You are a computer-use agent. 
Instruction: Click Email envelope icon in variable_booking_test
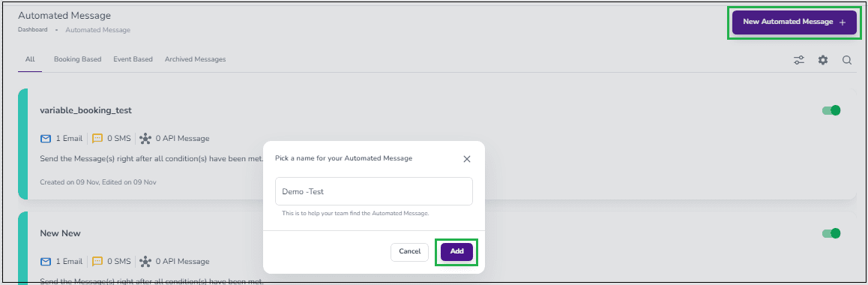coord(46,138)
